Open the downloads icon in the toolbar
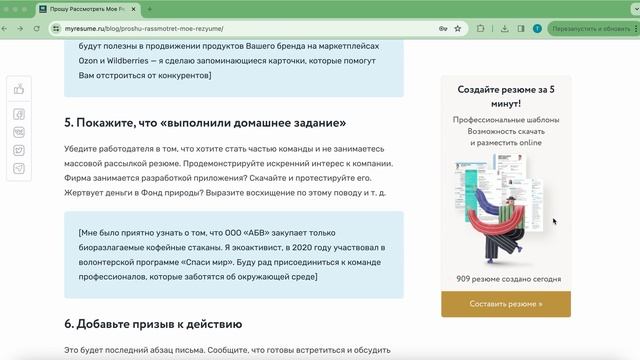Viewport: 640px width, 360px height. [504, 29]
